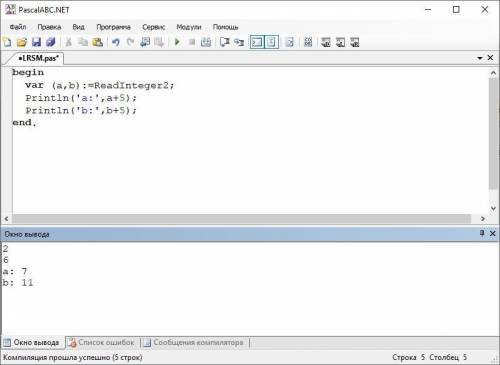Viewport: 500px width, 365px height.
Task: Open the Сервис menu
Action: [x=153, y=27]
